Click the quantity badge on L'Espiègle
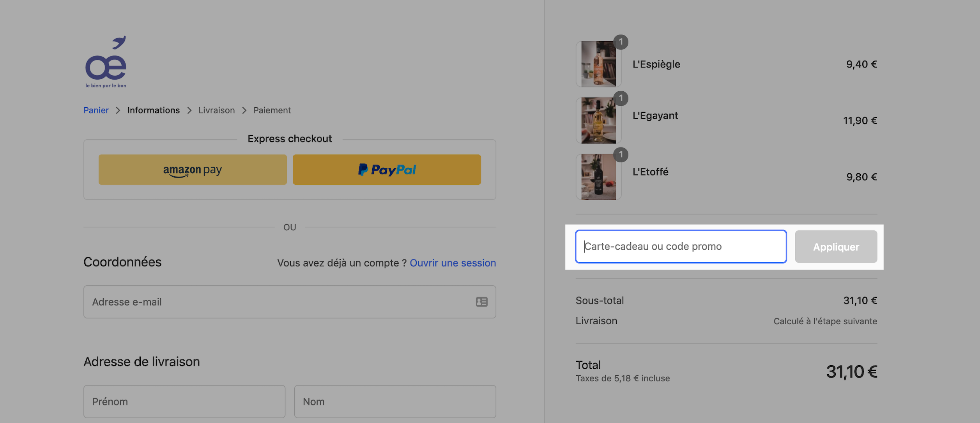Screen dimensions: 980x423 [621, 42]
